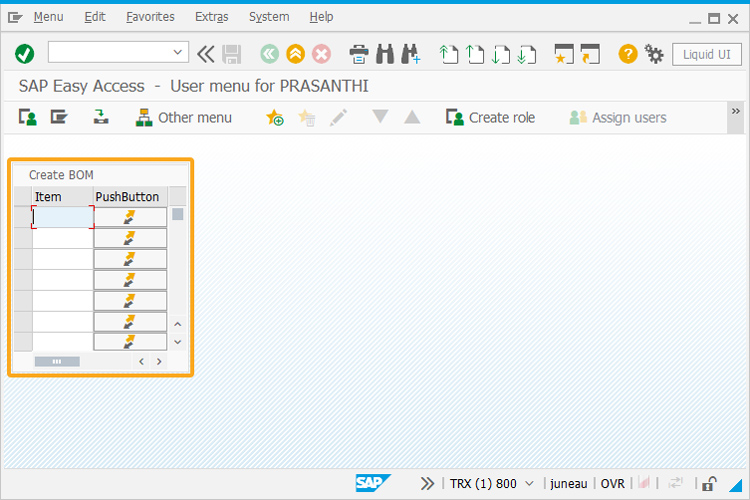Click the Find Next binoculars icon
This screenshot has height=500, width=750.
pos(411,54)
